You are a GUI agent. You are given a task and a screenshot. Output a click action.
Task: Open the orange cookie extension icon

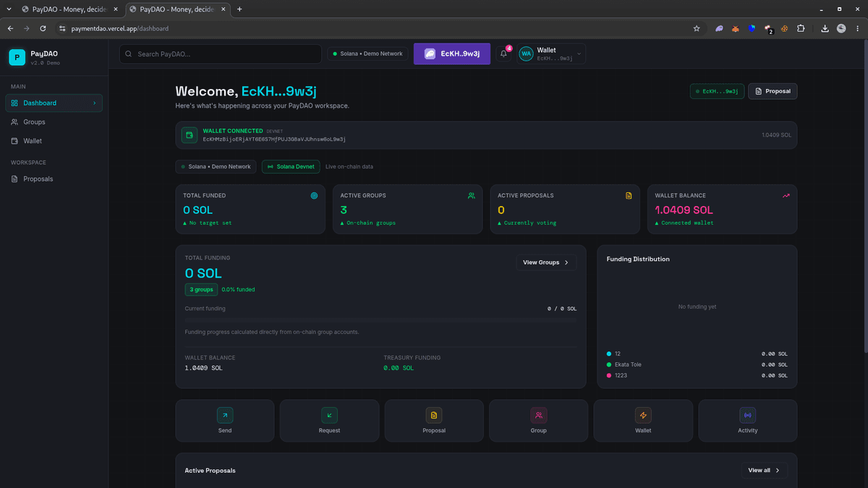[x=784, y=28]
